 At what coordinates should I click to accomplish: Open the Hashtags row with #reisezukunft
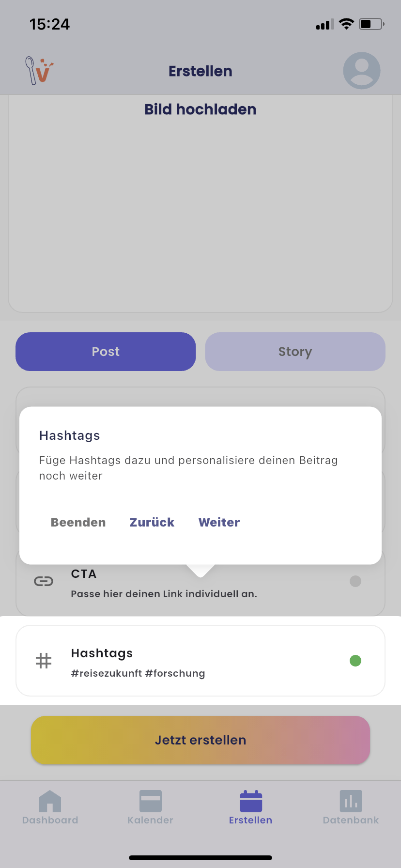click(x=200, y=661)
